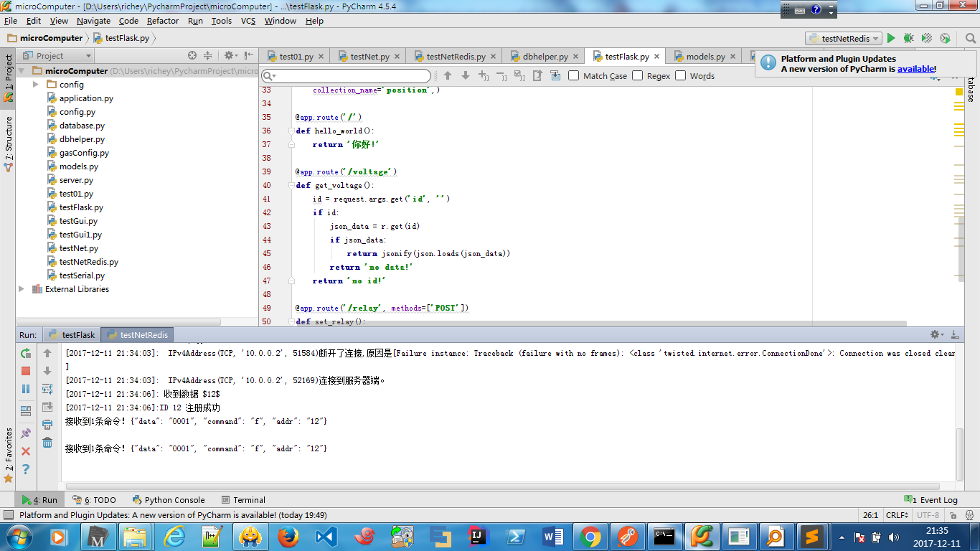Debug testNetRedis with the bug icon
This screenshot has height=551, width=980.
pos(908,39)
